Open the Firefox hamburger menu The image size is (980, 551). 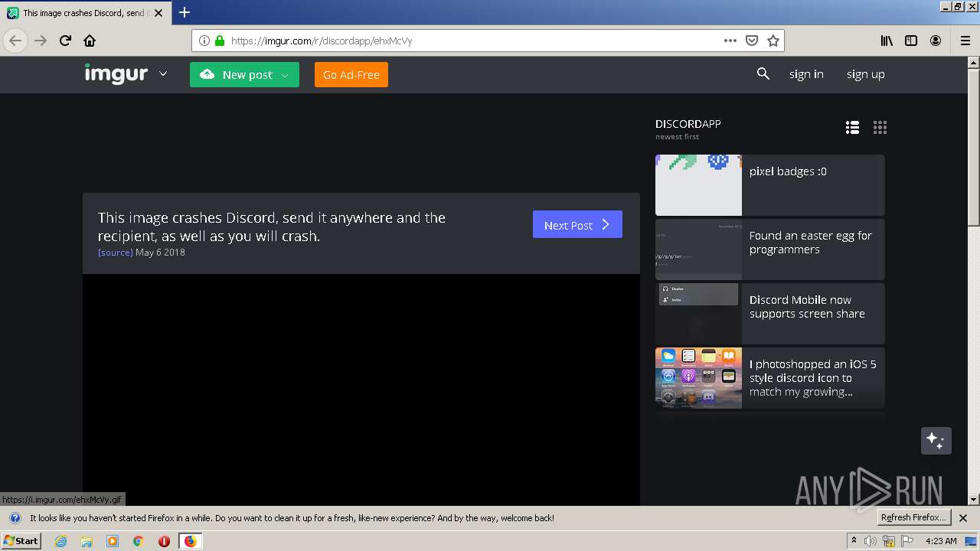[x=965, y=41]
